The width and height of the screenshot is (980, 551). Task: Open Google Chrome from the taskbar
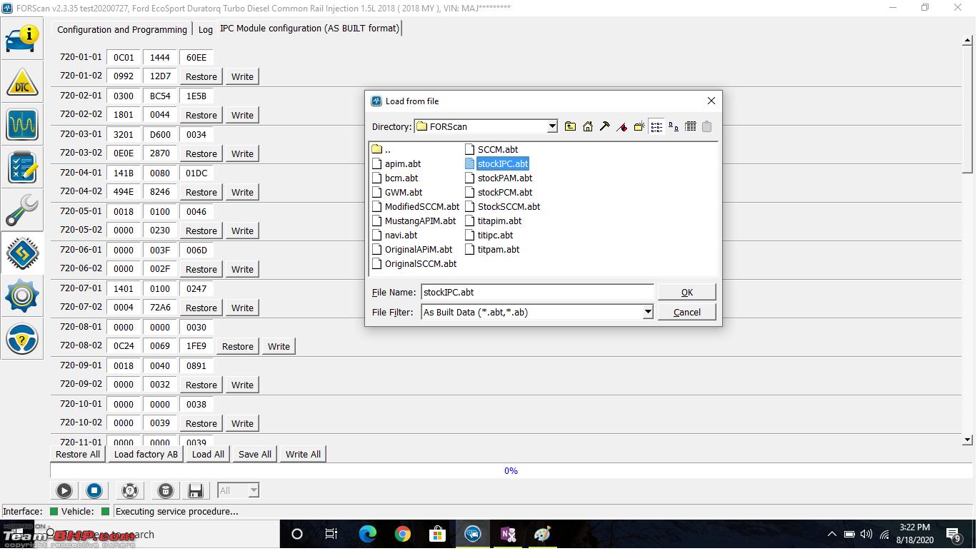pyautogui.click(x=403, y=534)
